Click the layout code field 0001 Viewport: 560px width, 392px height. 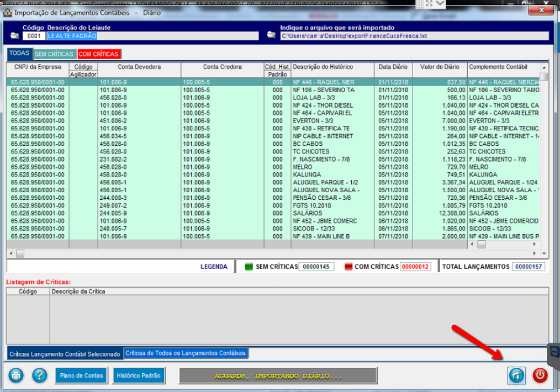pyautogui.click(x=34, y=36)
